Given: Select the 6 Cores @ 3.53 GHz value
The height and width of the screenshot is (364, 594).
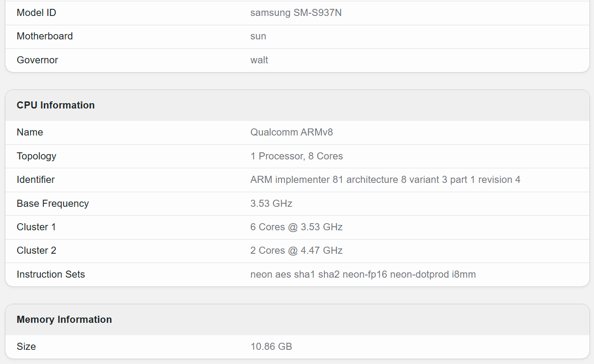Looking at the screenshot, I should tap(296, 227).
